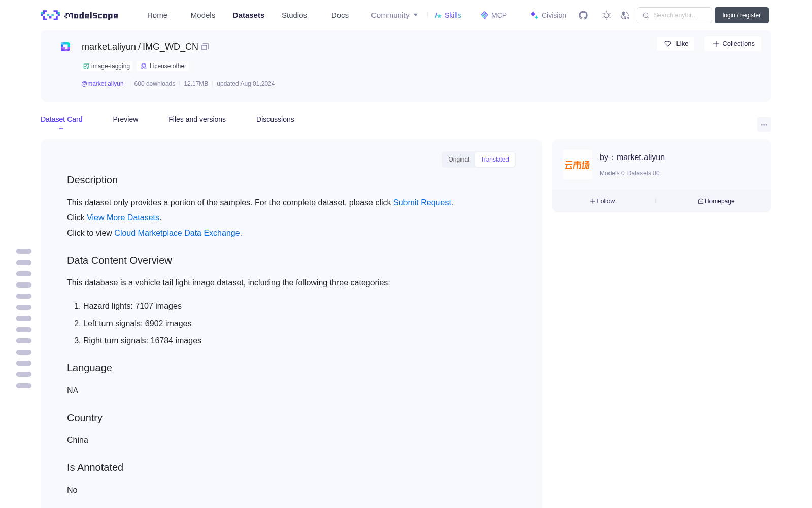Image resolution: width=812 pixels, height=508 pixels.
Task: Follow market.aliyun
Action: click(x=602, y=201)
